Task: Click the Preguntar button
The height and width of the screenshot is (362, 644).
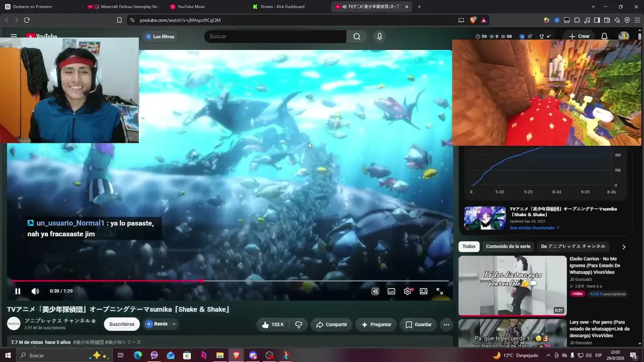Action: pos(376,325)
